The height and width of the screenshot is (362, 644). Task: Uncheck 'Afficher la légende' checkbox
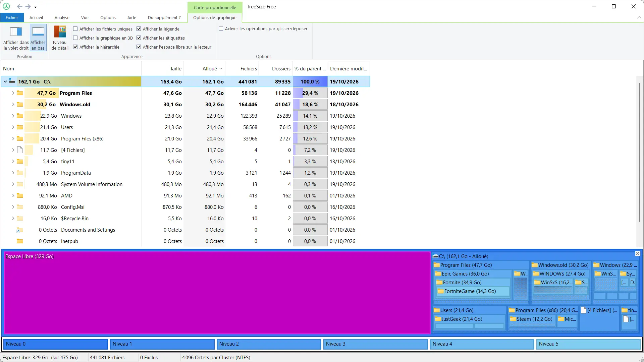click(x=139, y=29)
